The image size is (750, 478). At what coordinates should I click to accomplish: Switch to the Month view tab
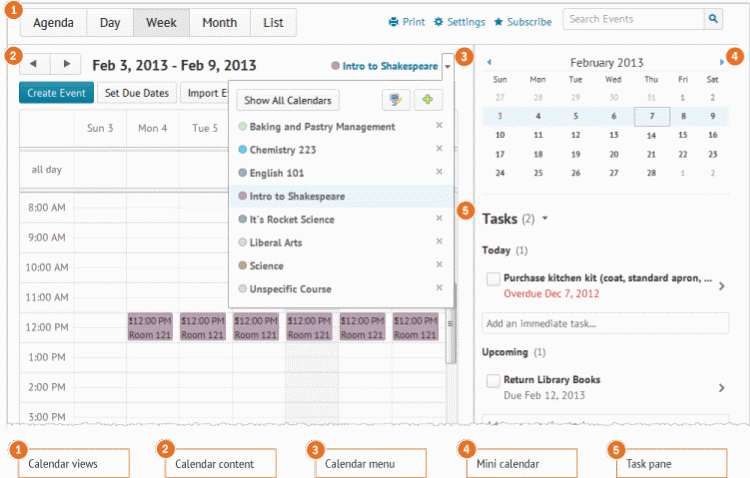coord(219,22)
